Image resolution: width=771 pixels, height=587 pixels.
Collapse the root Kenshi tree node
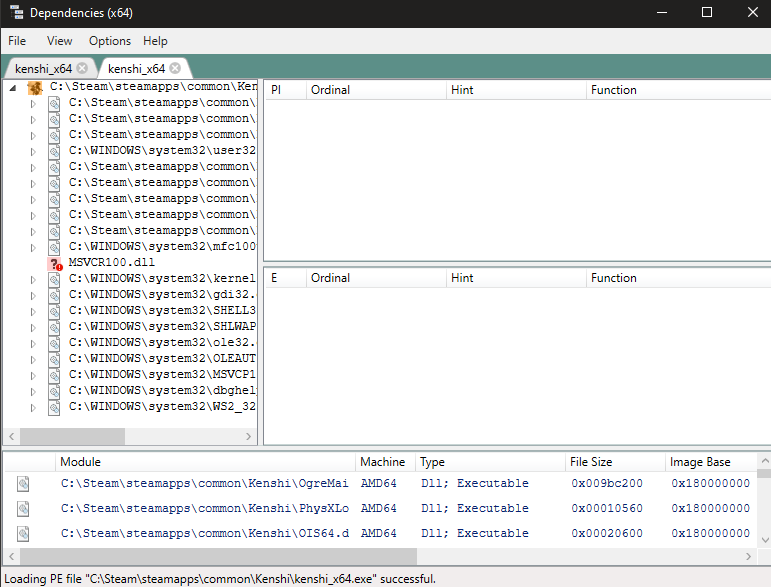(13, 88)
